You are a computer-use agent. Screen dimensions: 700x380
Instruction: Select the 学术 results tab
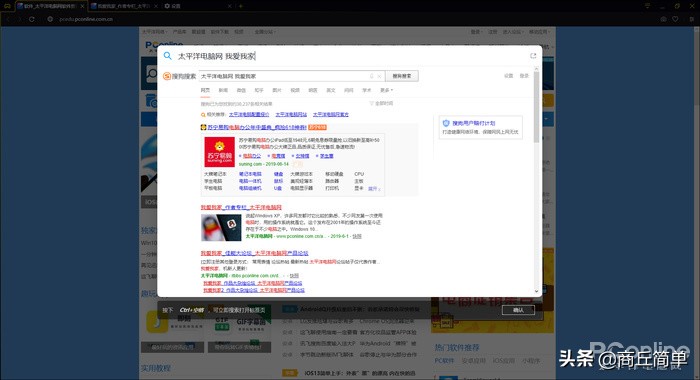(367, 90)
